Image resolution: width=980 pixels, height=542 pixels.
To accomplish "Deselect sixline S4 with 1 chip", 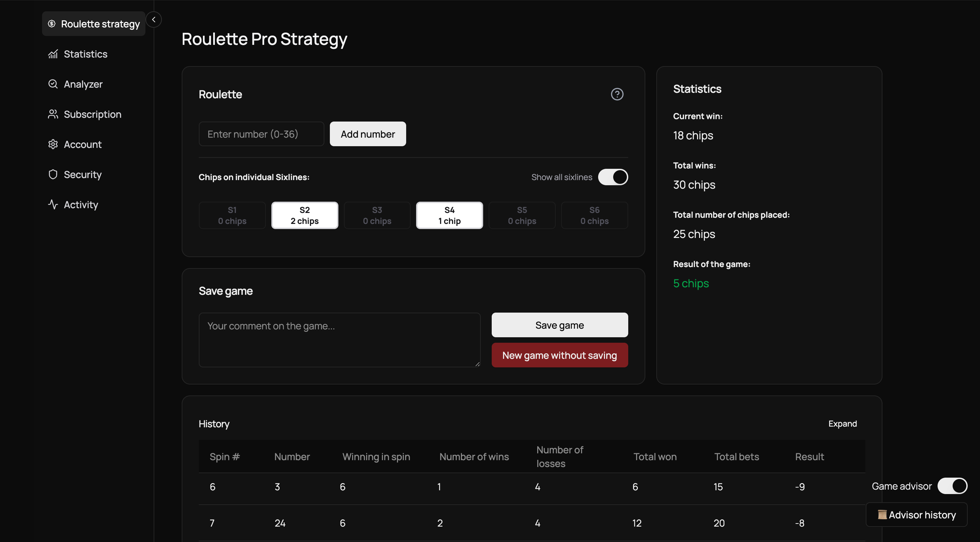I will tap(449, 215).
